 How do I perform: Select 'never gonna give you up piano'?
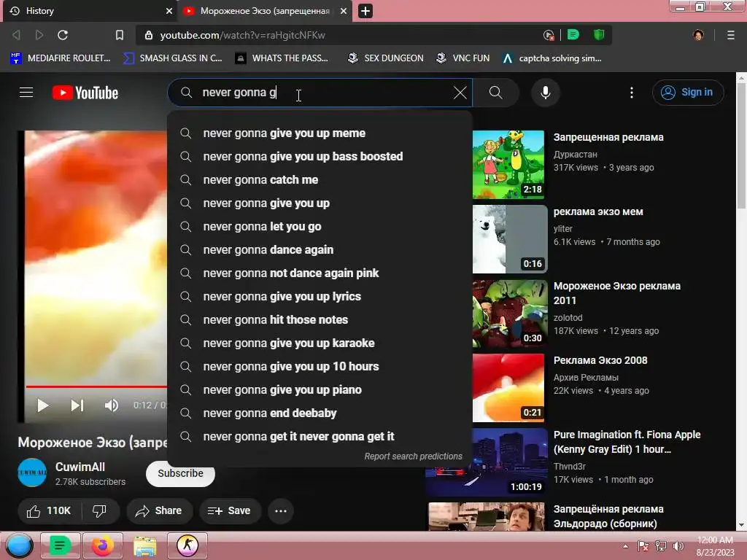[x=320, y=390]
